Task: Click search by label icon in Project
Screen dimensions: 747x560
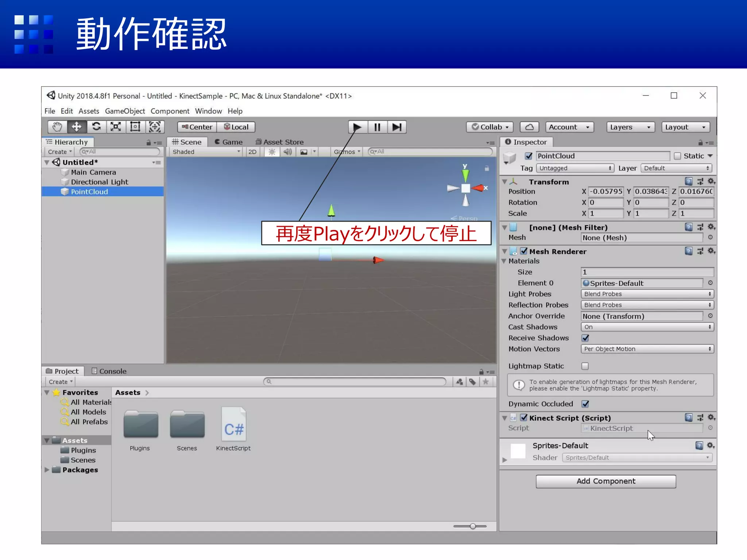Action: tap(473, 382)
